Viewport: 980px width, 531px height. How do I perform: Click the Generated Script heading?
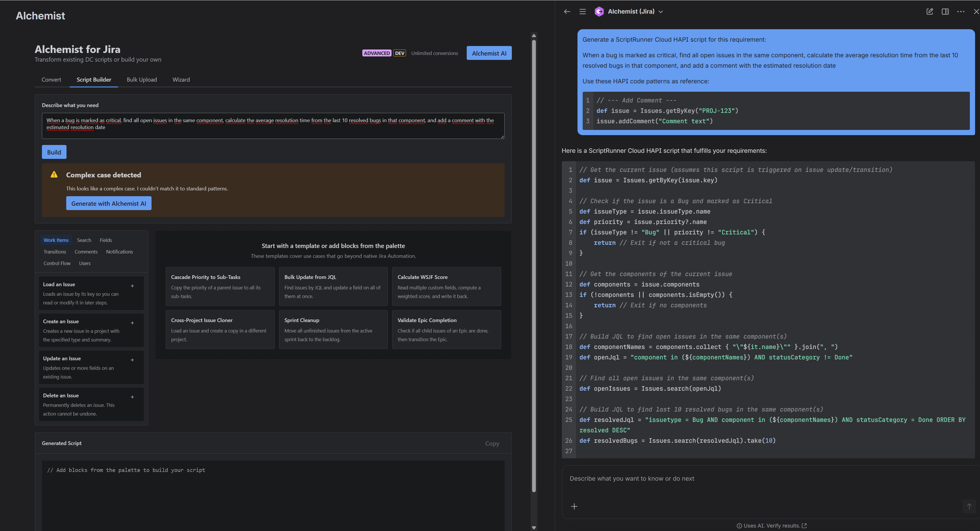coord(62,443)
